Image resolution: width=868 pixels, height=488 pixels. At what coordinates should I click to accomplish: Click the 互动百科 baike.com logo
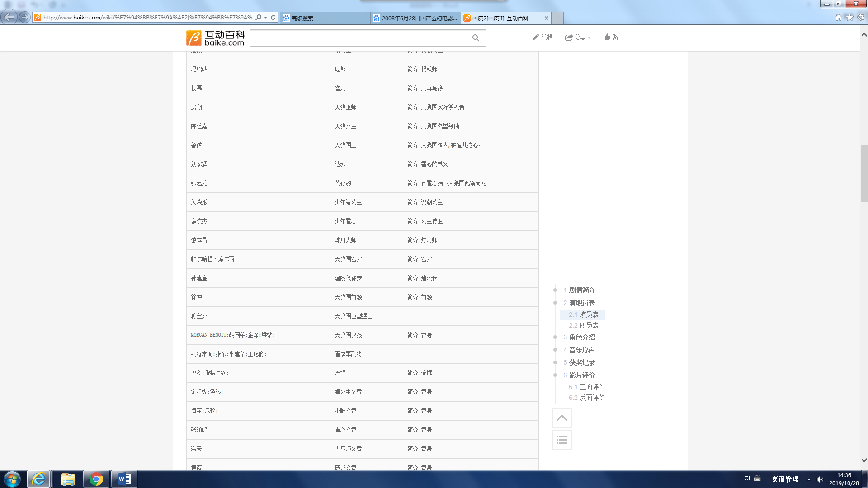coord(216,38)
